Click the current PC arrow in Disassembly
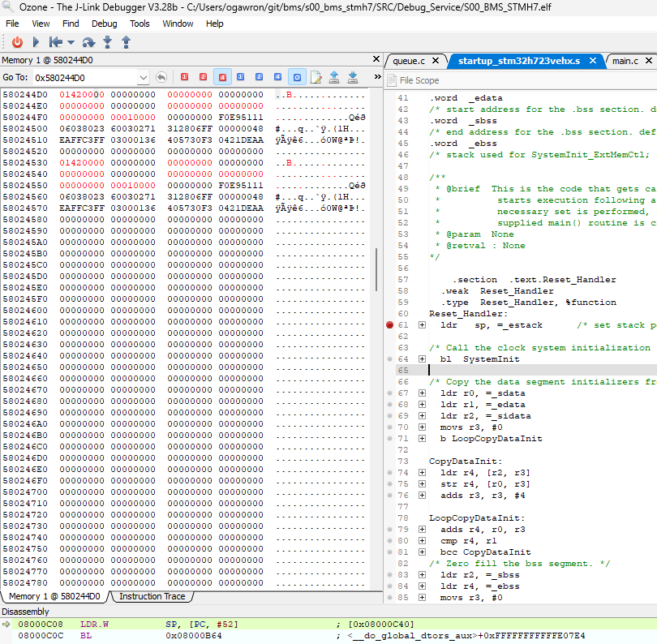The width and height of the screenshot is (657, 644). coord(6,624)
